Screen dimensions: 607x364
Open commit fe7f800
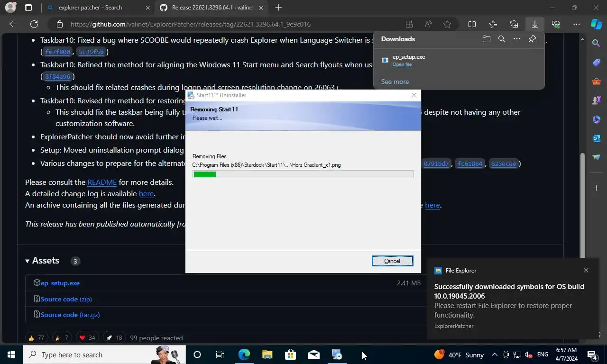(x=57, y=52)
